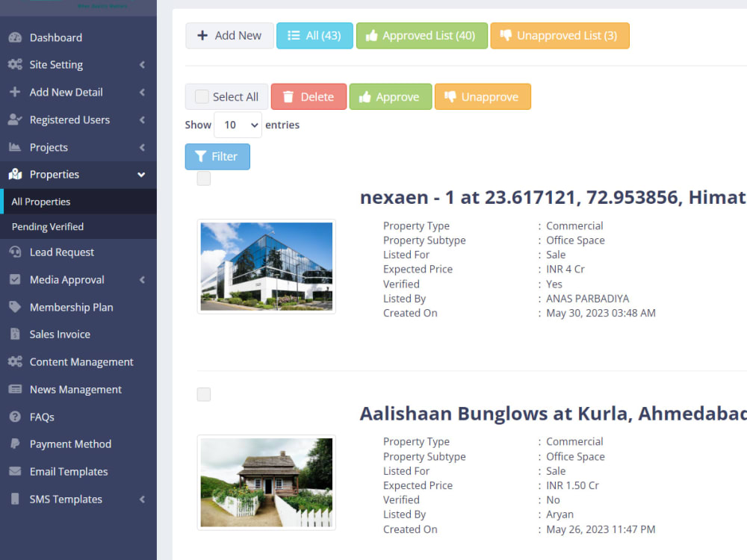747x560 pixels.
Task: Click the red Delete button
Action: point(309,96)
